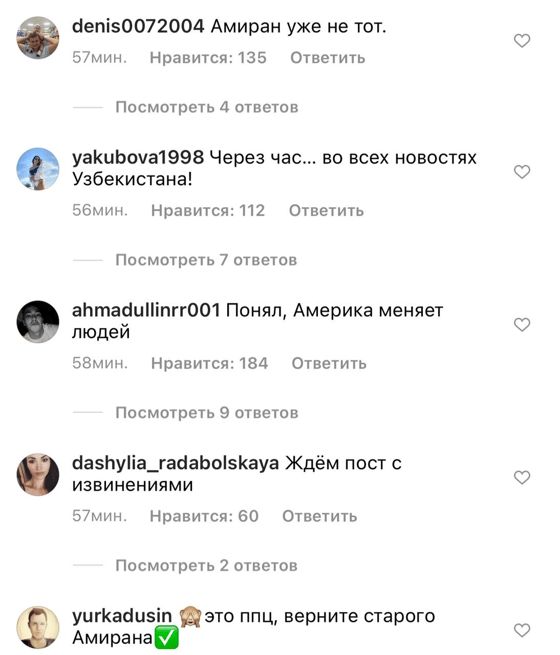
Task: Show Посмотреть 2 ответов replies
Action: [206, 566]
